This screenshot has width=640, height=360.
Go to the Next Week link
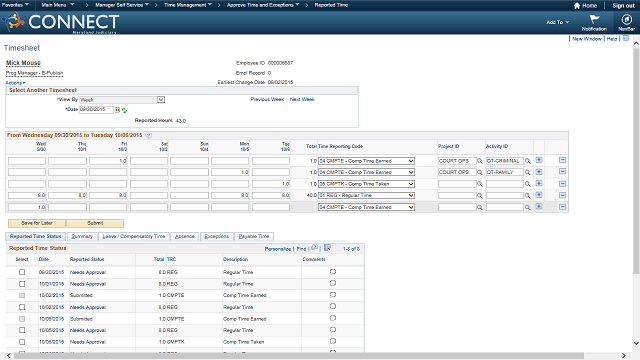[x=302, y=99]
